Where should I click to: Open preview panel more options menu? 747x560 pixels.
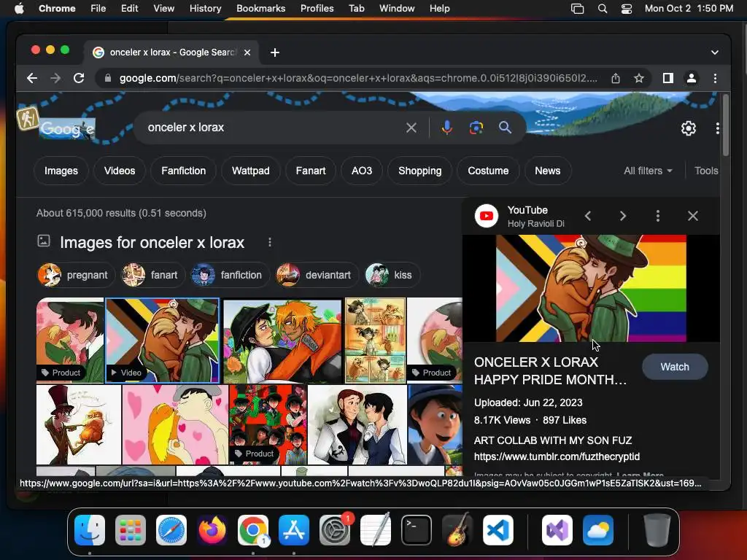[x=658, y=216]
